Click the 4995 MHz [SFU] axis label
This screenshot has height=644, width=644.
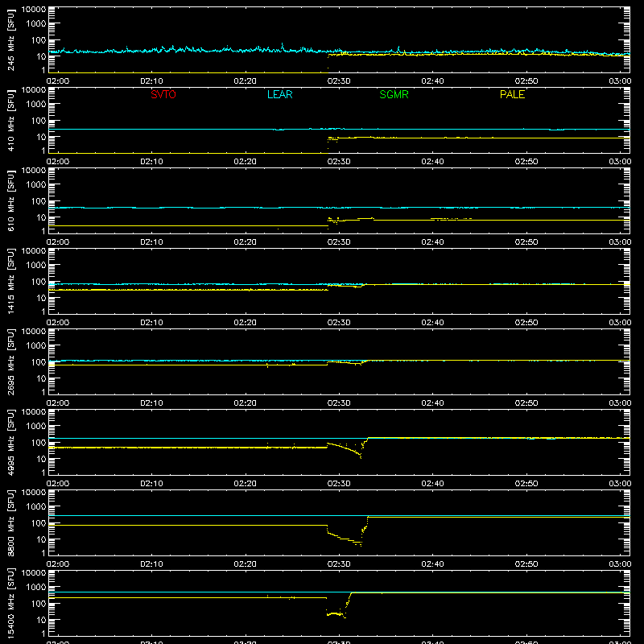coord(10,443)
